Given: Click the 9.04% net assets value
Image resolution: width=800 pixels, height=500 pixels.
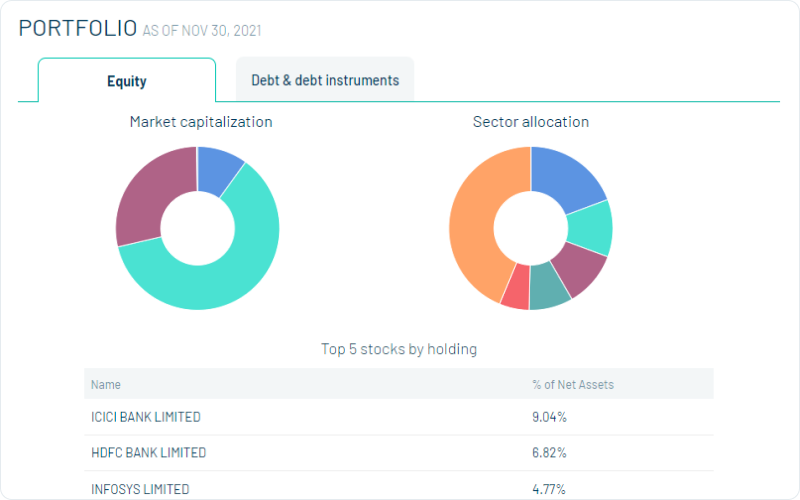Looking at the screenshot, I should (549, 417).
